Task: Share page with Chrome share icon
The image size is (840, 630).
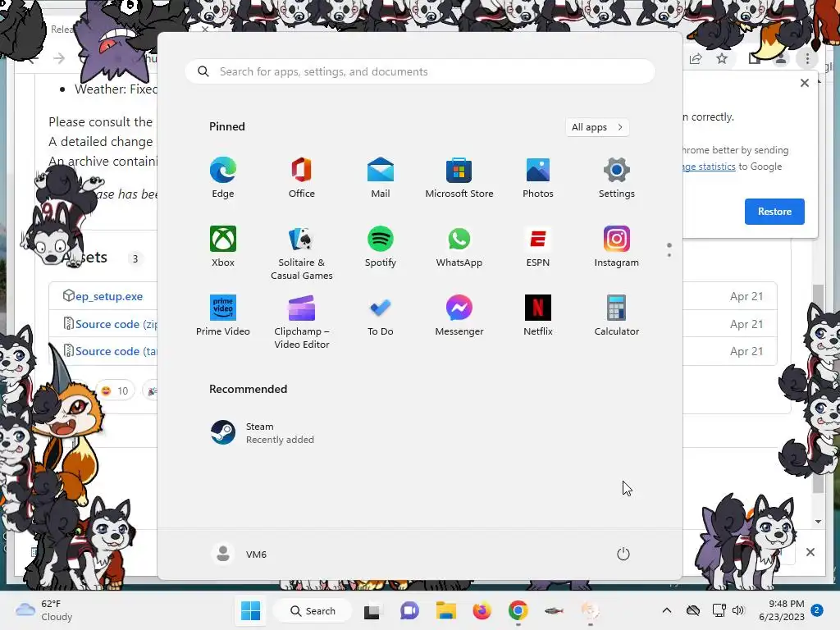Action: click(696, 59)
